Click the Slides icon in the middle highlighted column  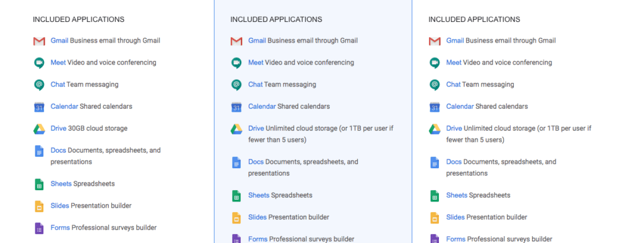(x=236, y=218)
